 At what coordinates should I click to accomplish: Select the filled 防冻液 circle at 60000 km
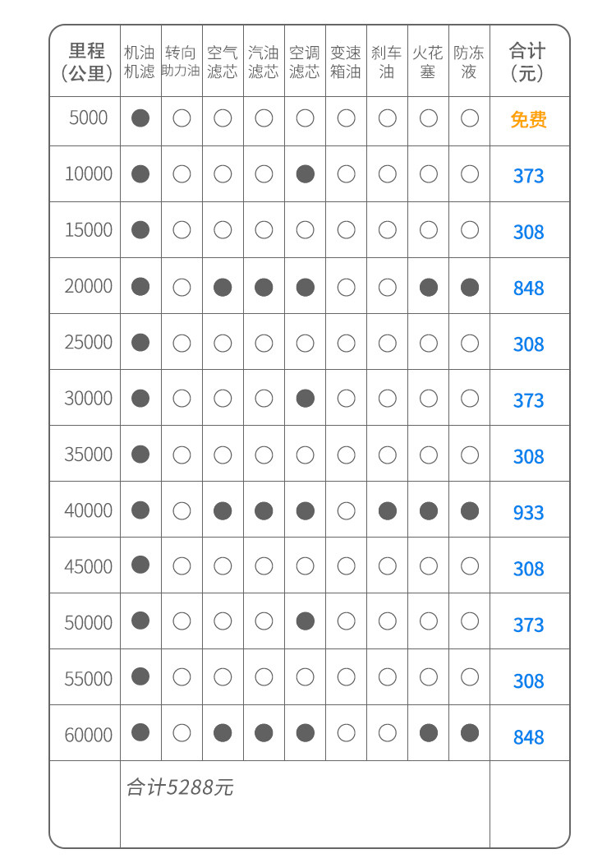[469, 732]
